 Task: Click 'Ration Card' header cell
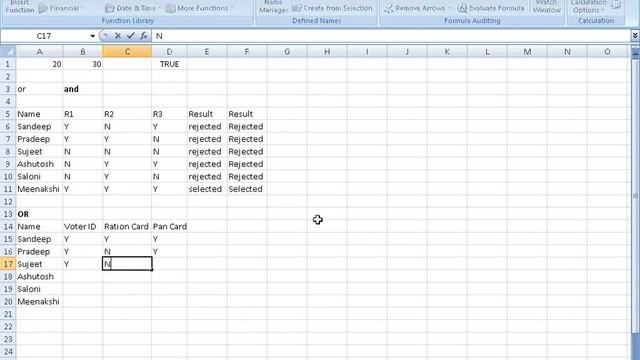pos(127,227)
